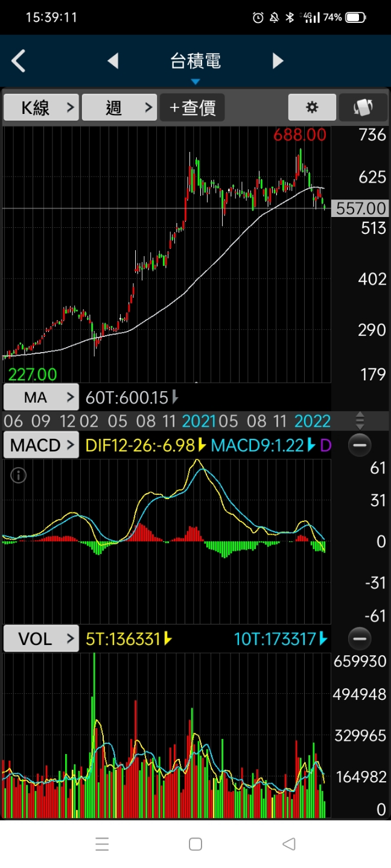The image size is (391, 868).
Task: Tap the 2021 date axis label
Action: 199,421
